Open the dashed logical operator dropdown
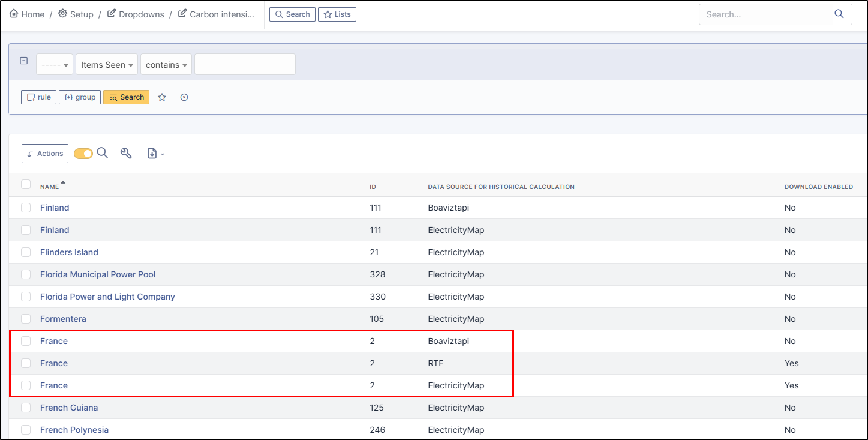868x440 pixels. coord(55,65)
